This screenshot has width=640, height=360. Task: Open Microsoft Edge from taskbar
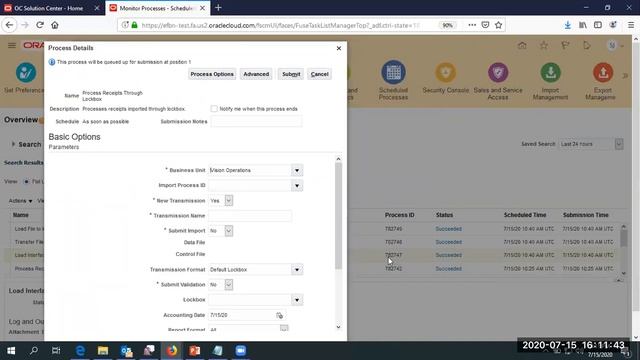[80, 351]
